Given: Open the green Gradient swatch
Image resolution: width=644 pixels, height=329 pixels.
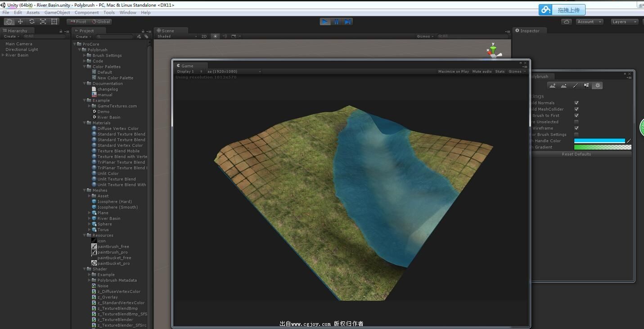Looking at the screenshot, I should tap(603, 147).
